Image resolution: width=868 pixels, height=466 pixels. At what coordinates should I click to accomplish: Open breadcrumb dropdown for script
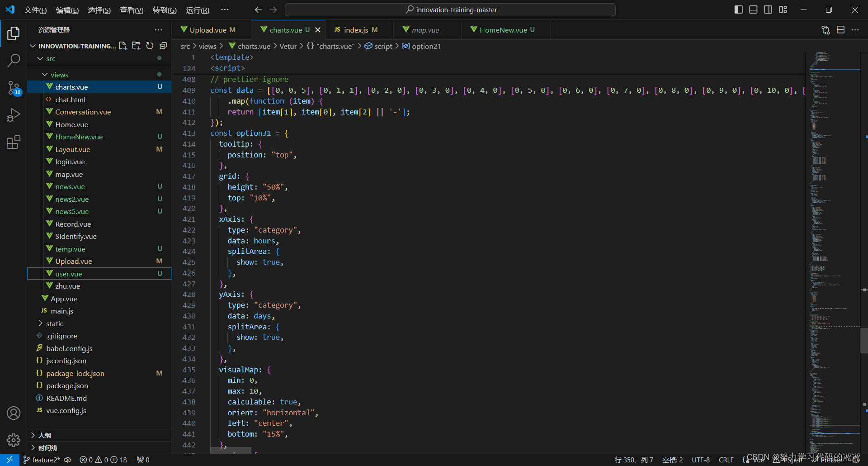[378, 46]
